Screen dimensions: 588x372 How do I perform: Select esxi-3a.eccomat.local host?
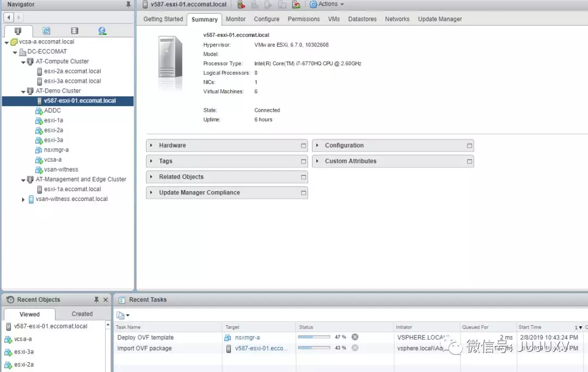(72, 81)
